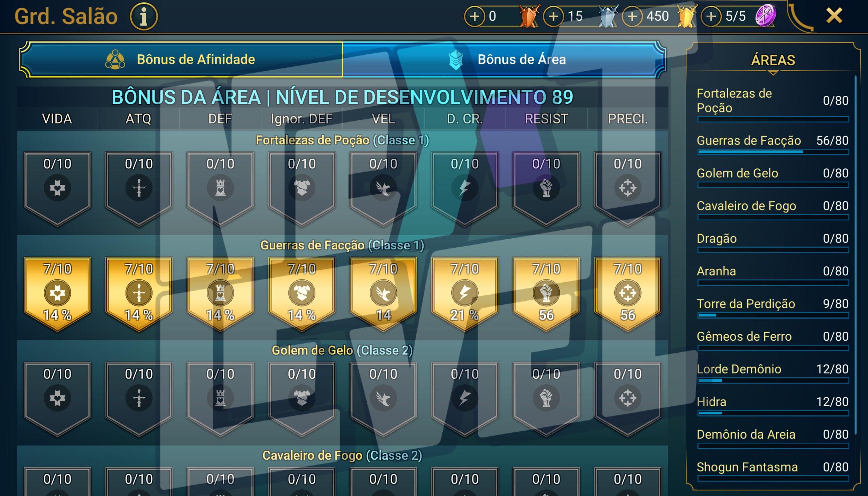Select Golem de Gelo Ignor. DEF badge

tap(302, 399)
